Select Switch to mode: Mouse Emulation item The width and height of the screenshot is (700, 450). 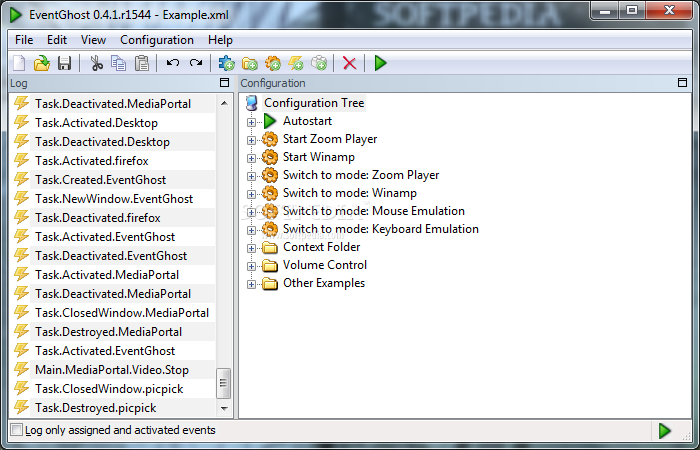(x=374, y=211)
